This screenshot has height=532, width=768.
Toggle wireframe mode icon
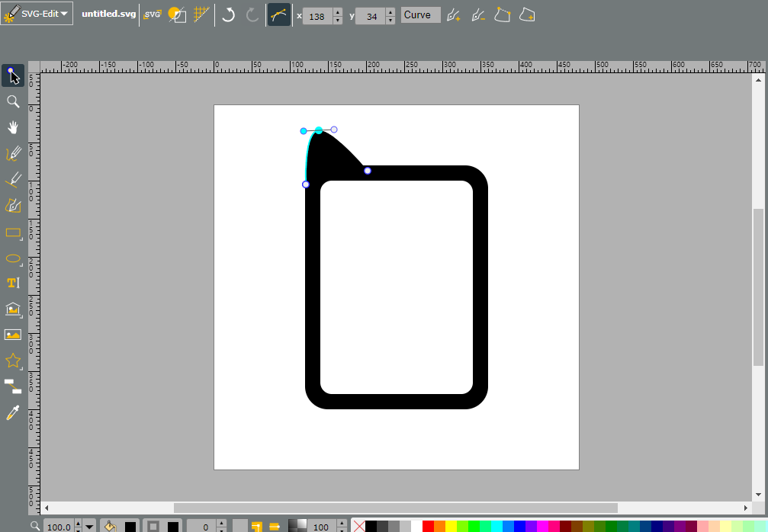(177, 14)
